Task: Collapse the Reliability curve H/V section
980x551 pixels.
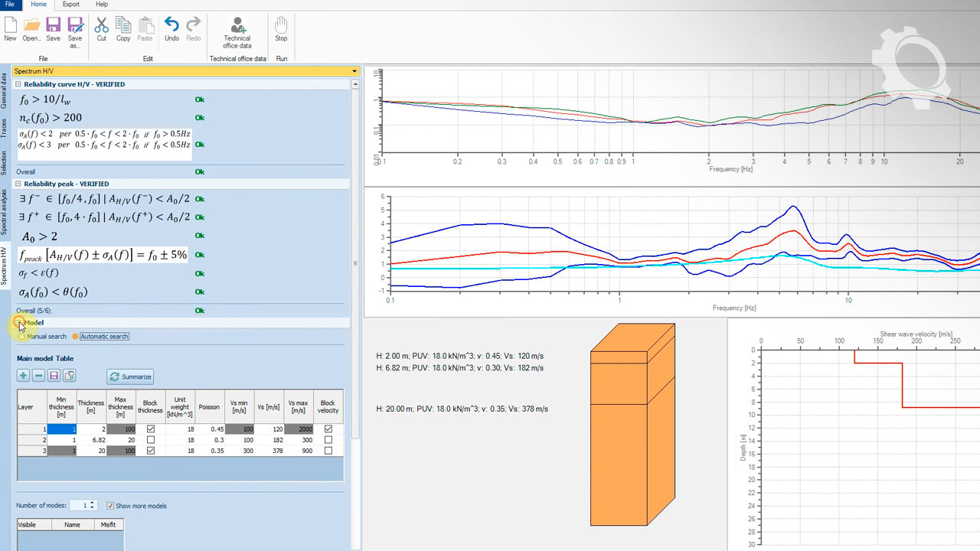Action: (19, 84)
